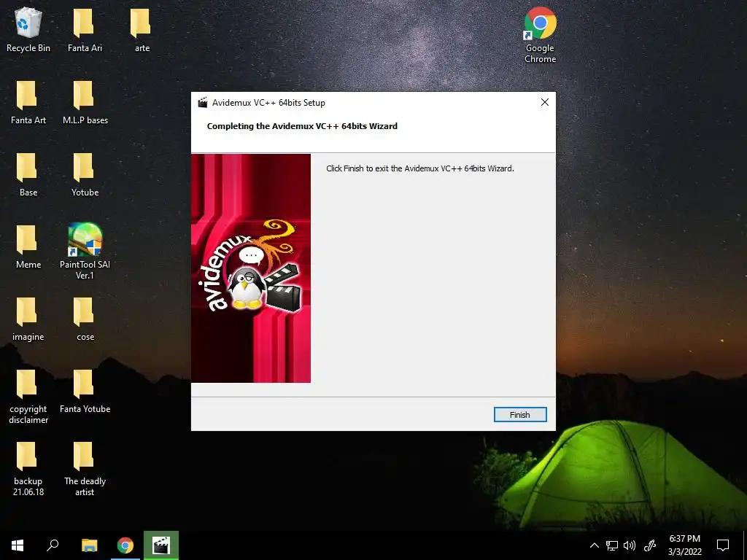Open the Windows Start menu

click(18, 545)
